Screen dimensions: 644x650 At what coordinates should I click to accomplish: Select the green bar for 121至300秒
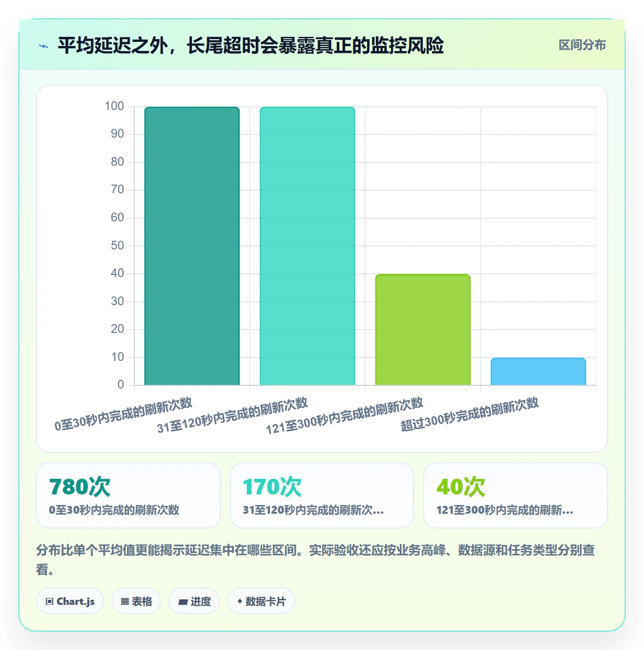[423, 330]
